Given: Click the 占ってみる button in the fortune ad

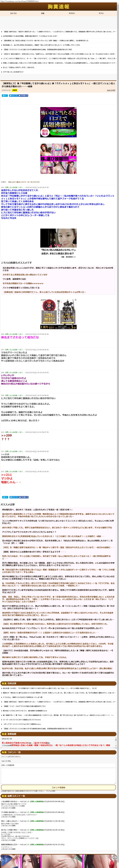Looking at the screenshot, I should point(63,132).
